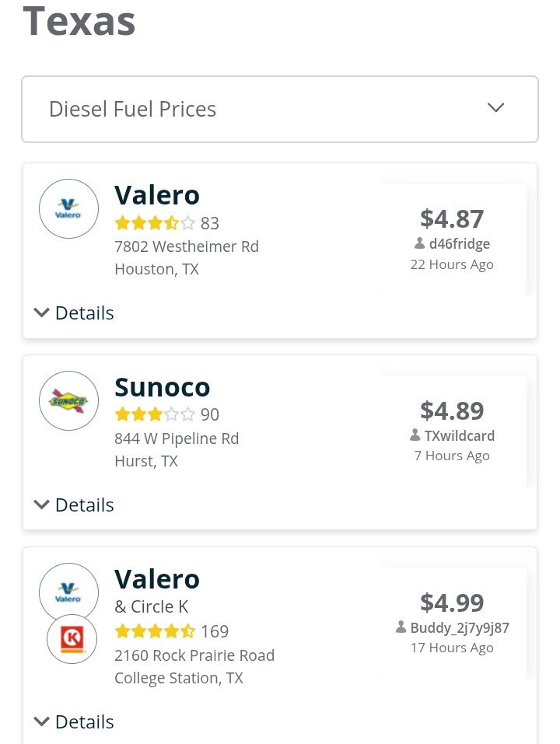Screen dimensions: 560x744
Task: Click the $4.87 diesel price
Action: click(x=452, y=218)
